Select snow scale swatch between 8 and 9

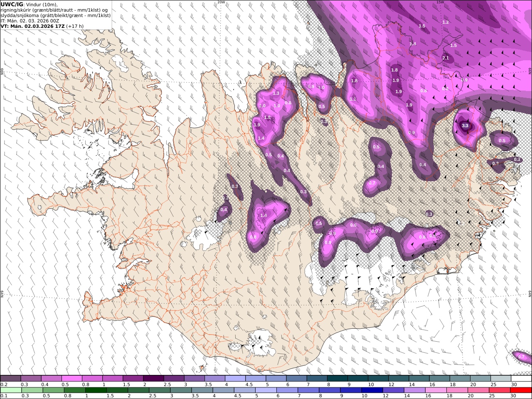[337, 379]
